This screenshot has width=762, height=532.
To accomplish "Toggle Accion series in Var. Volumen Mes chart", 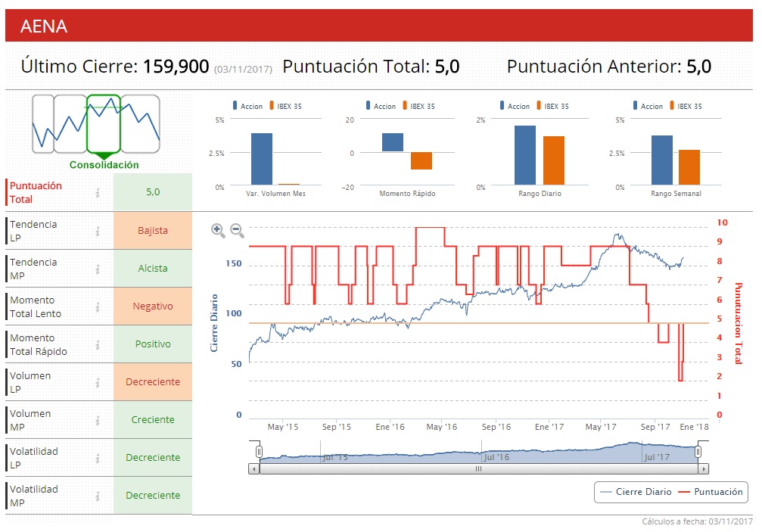I will point(247,106).
